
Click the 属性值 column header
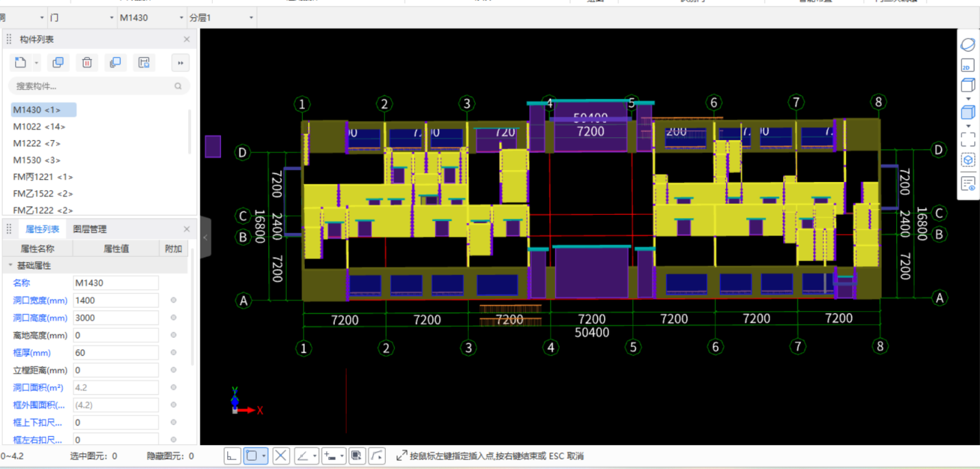coord(116,249)
